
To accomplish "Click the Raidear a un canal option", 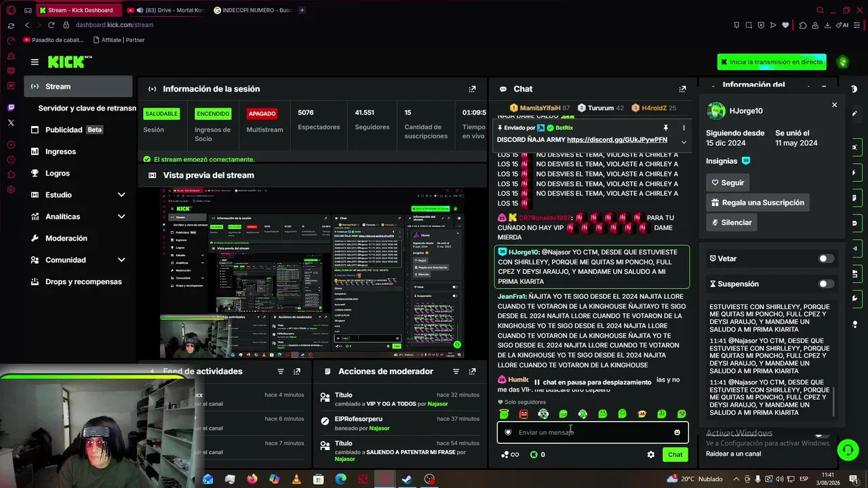I will [733, 454].
